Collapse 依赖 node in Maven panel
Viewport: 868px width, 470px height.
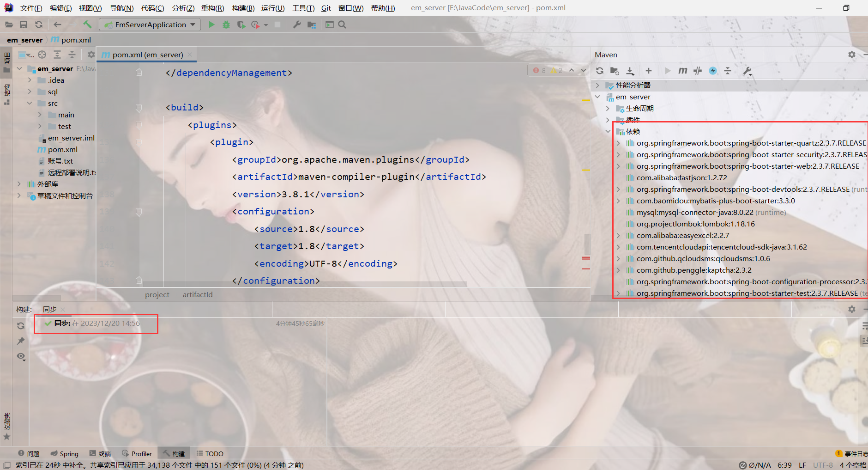point(608,132)
